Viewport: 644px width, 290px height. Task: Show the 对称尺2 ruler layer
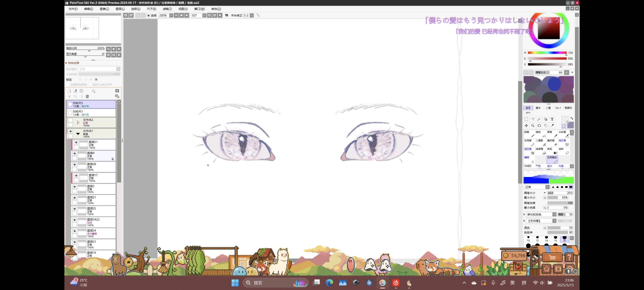70,104
